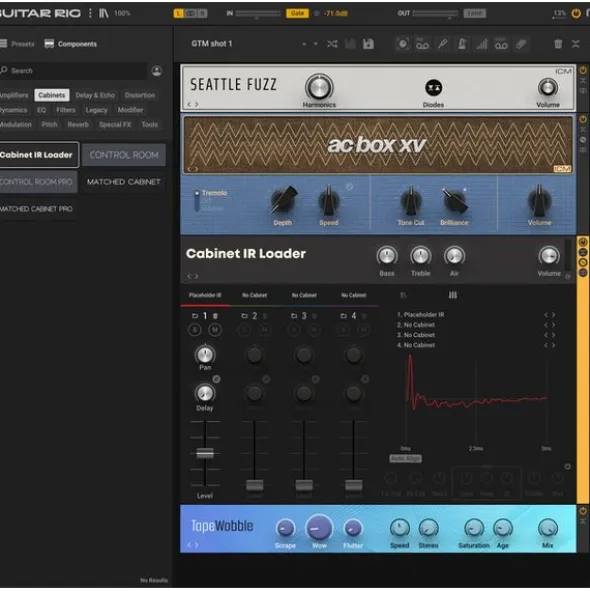
Task: Open the Presets tab
Action: coord(18,44)
